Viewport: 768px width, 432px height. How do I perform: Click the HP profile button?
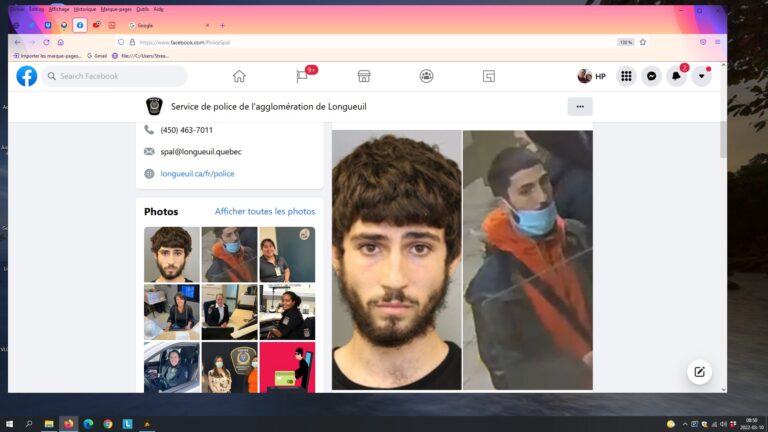click(591, 76)
